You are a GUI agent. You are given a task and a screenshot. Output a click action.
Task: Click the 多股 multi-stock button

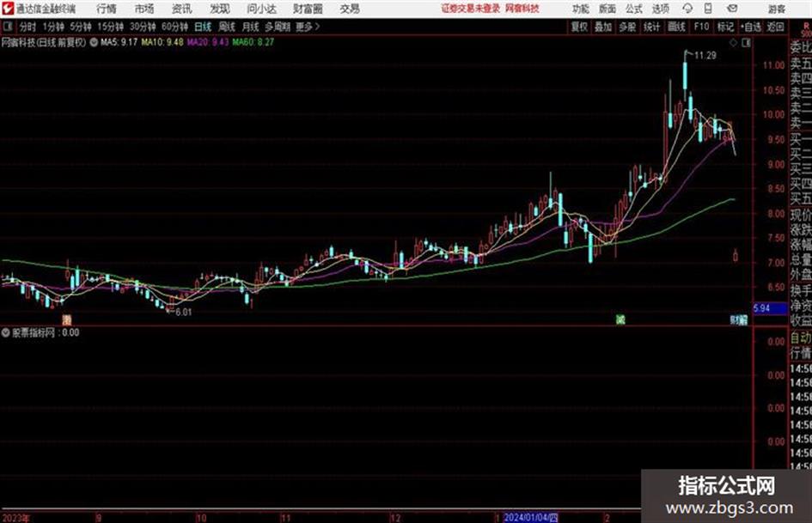pyautogui.click(x=627, y=27)
